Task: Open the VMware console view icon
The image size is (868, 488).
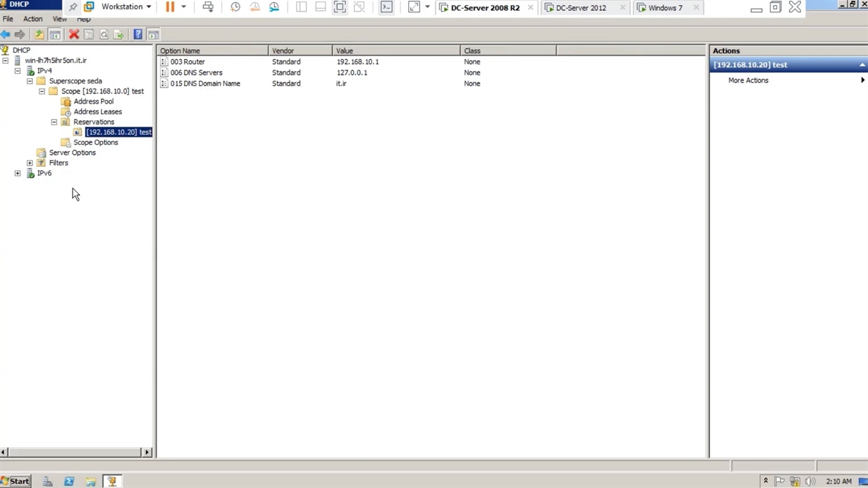Action: (386, 7)
